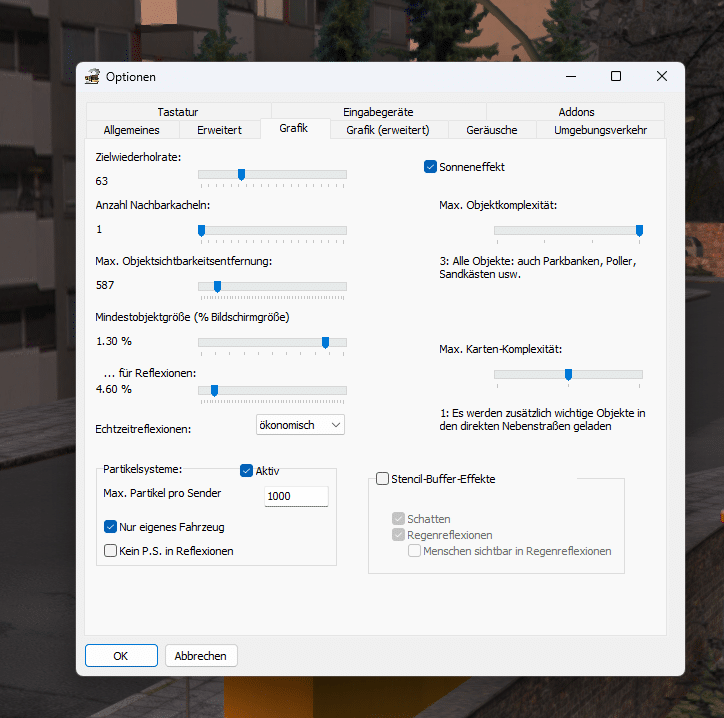Enable Kein P.S. in Reflexionen
Image resolution: width=724 pixels, height=718 pixels.
(x=111, y=550)
